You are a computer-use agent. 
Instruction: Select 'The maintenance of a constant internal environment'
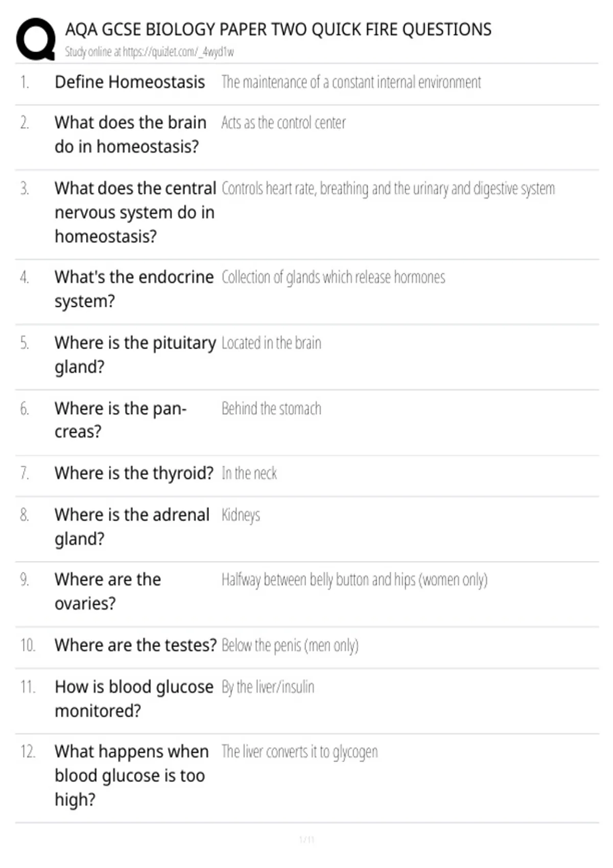click(x=351, y=82)
